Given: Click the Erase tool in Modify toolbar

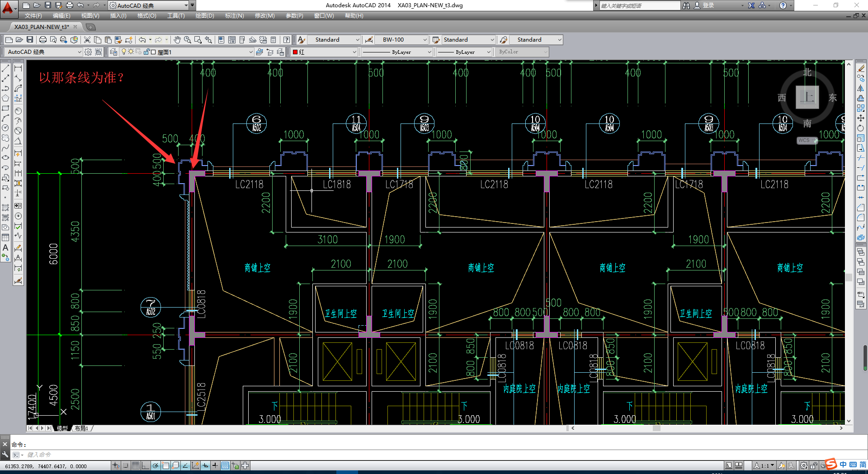Looking at the screenshot, I should 861,68.
